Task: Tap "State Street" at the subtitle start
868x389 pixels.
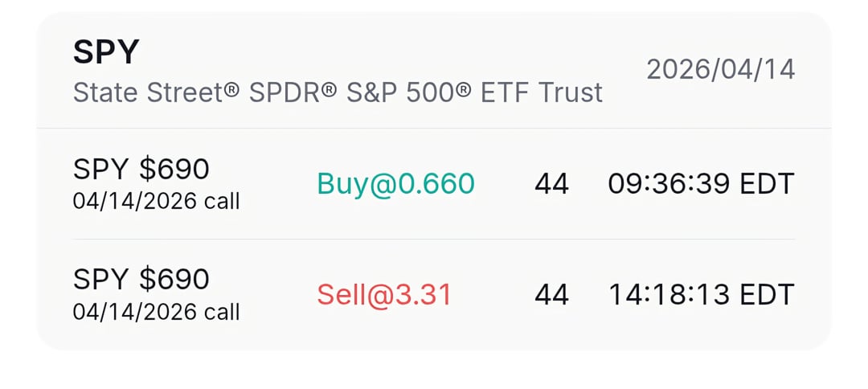Action: click(x=149, y=92)
